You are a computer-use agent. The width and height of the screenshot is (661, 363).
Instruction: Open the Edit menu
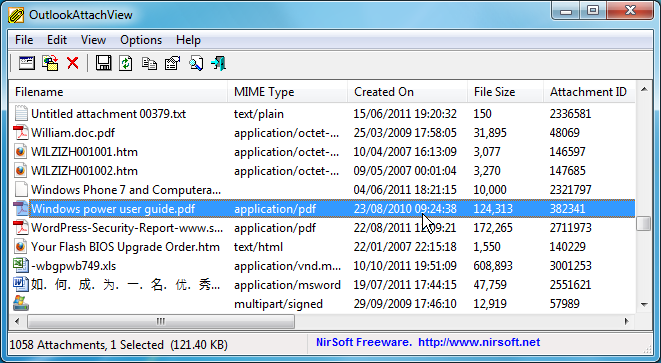click(x=57, y=40)
